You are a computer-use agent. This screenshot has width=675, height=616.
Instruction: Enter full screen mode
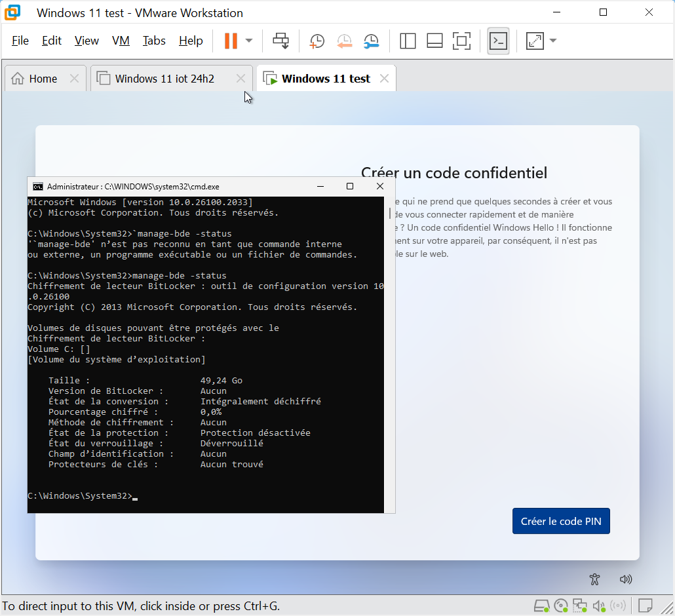(461, 41)
